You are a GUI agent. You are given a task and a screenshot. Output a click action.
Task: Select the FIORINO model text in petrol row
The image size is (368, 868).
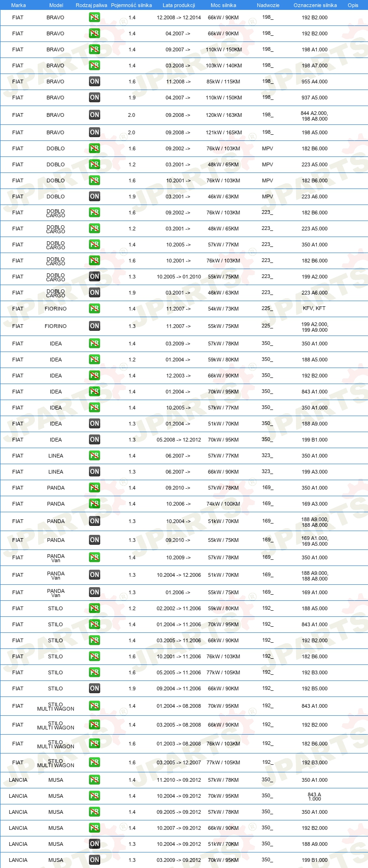(x=56, y=309)
